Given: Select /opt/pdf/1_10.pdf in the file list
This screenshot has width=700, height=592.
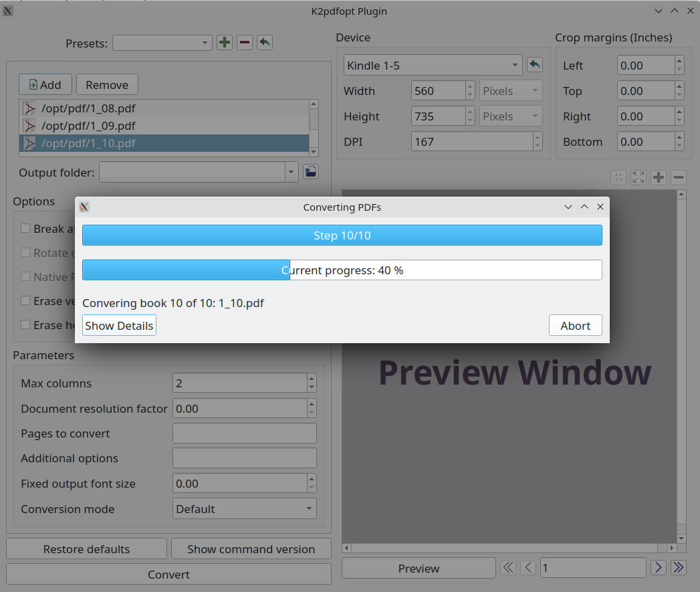Looking at the screenshot, I should point(164,143).
